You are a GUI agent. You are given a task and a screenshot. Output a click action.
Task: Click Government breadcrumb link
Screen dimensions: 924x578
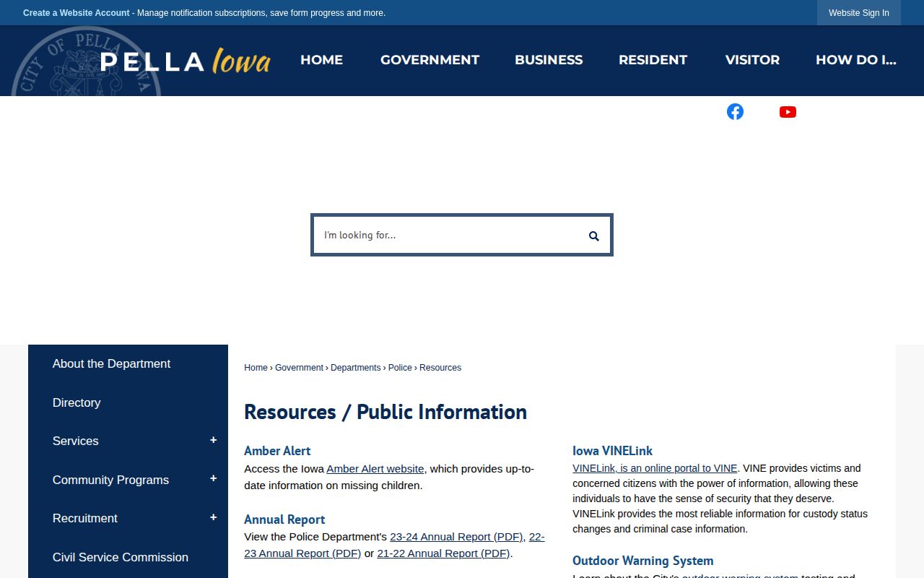click(x=299, y=368)
